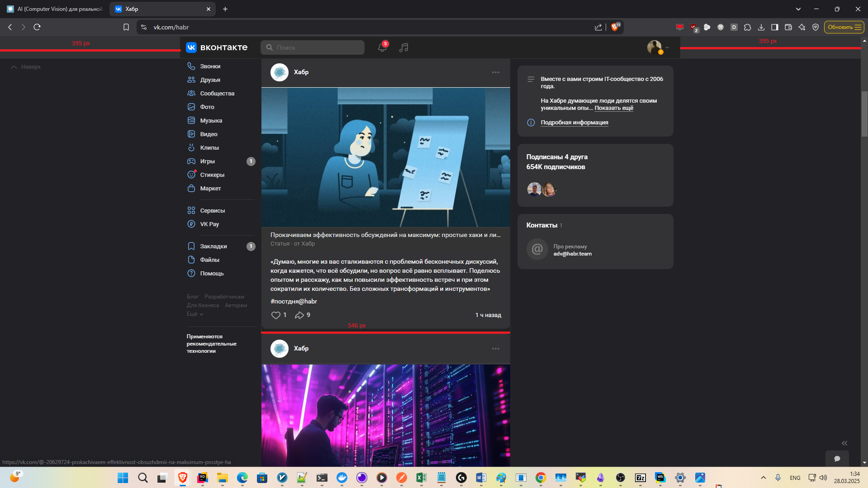Open a new browser tab
The width and height of the screenshot is (868, 488).
[225, 9]
